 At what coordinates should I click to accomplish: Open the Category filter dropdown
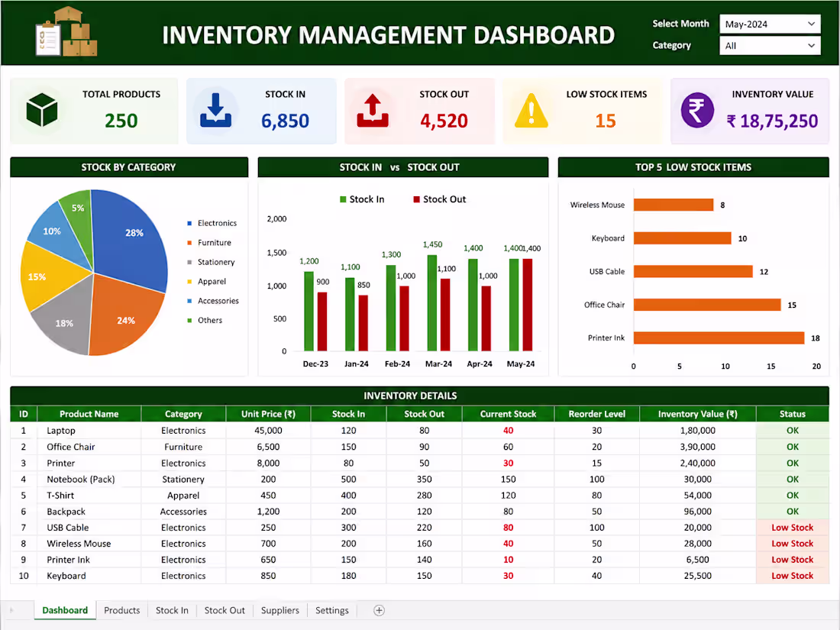pos(769,46)
